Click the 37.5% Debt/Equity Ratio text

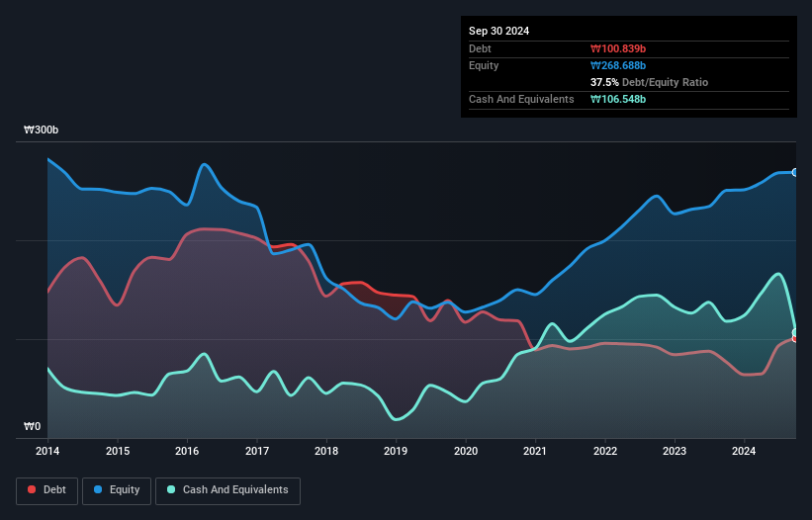pyautogui.click(x=649, y=82)
